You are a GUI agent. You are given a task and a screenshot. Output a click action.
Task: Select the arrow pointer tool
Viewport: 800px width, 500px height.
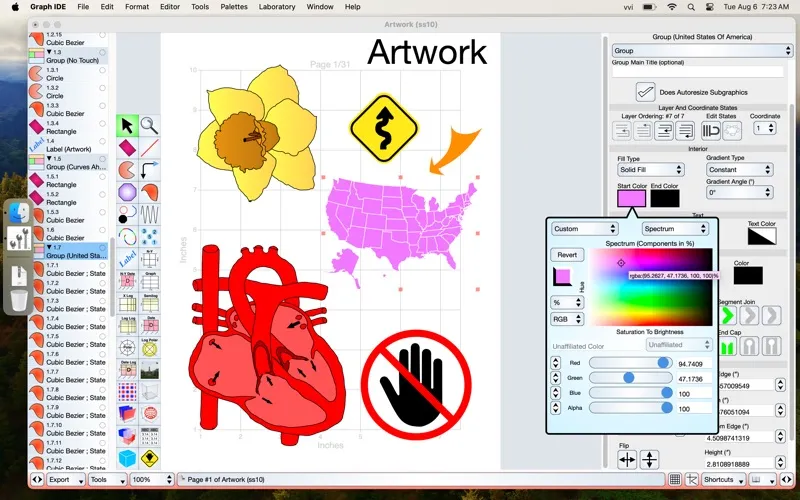(x=127, y=125)
